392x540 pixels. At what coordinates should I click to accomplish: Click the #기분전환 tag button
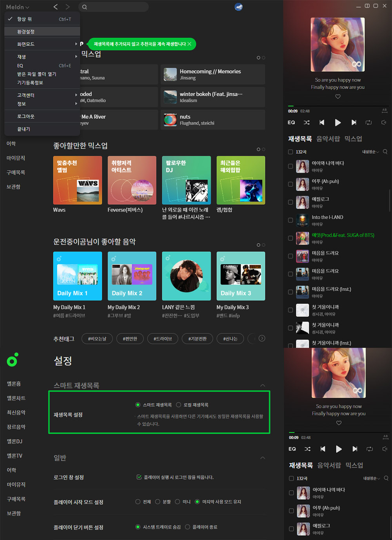[x=198, y=339]
